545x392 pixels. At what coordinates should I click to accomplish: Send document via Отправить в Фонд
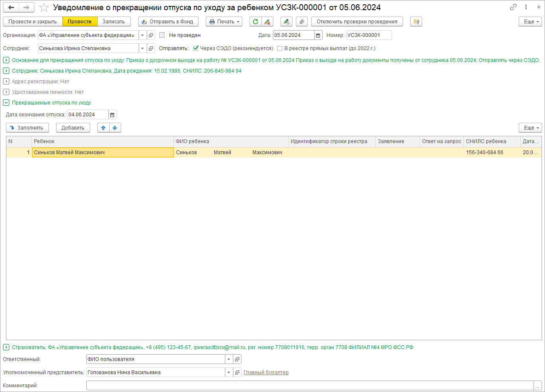tap(168, 22)
